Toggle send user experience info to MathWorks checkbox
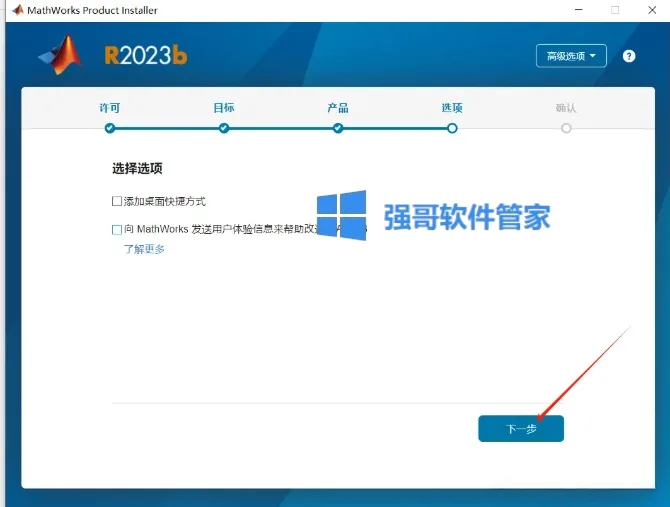This screenshot has height=507, width=670. (x=117, y=230)
